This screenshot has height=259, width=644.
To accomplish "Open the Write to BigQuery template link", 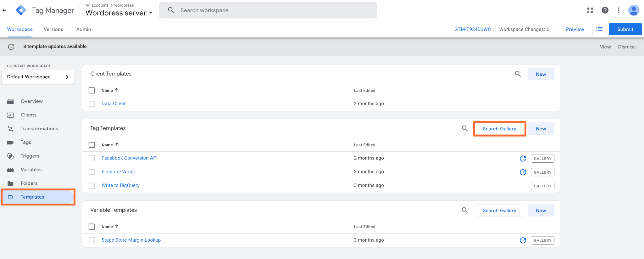I will click(120, 185).
